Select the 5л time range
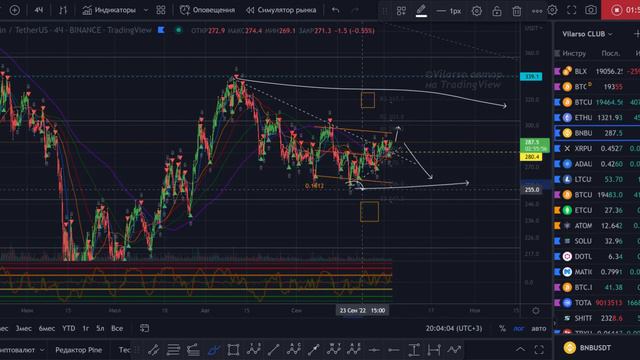Viewport: 640px width, 360px height. pyautogui.click(x=100, y=328)
